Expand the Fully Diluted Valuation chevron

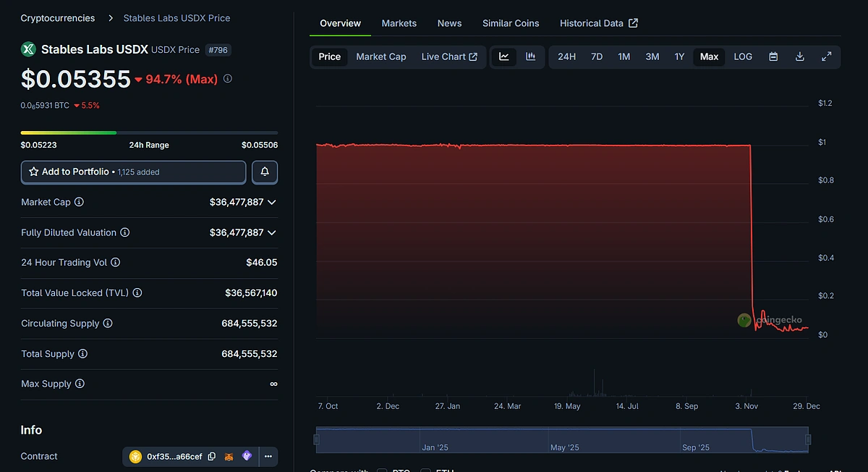(x=271, y=232)
